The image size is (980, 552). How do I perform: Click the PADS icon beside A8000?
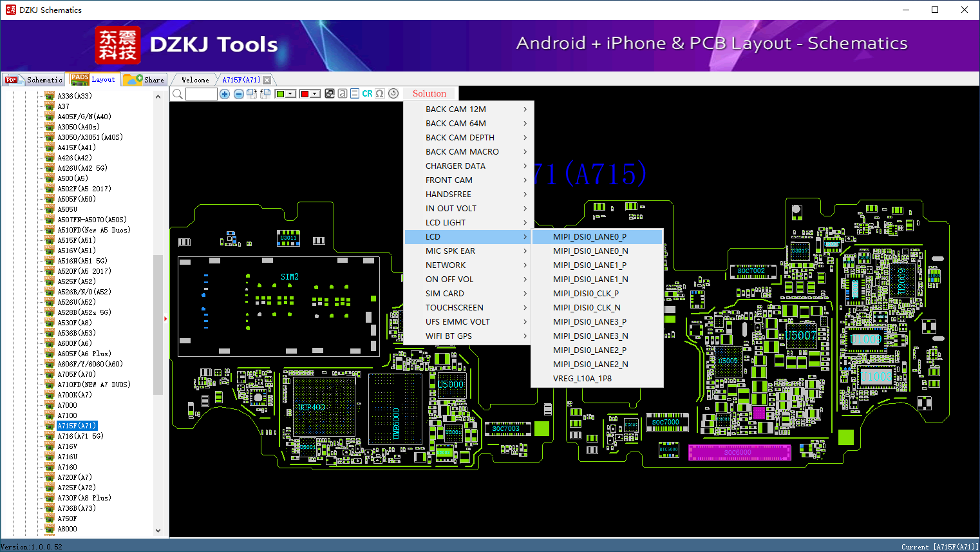[50, 529]
